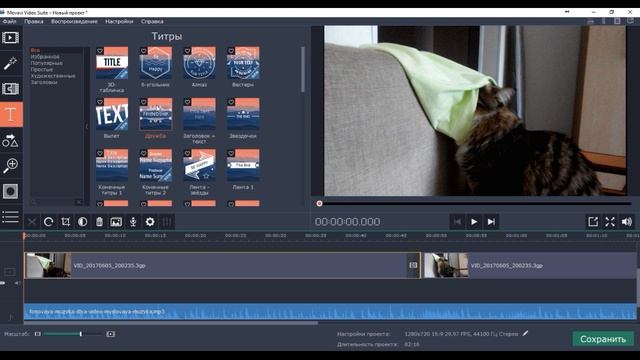Step to next frame
Viewport: 640px width, 360px height.
click(491, 222)
